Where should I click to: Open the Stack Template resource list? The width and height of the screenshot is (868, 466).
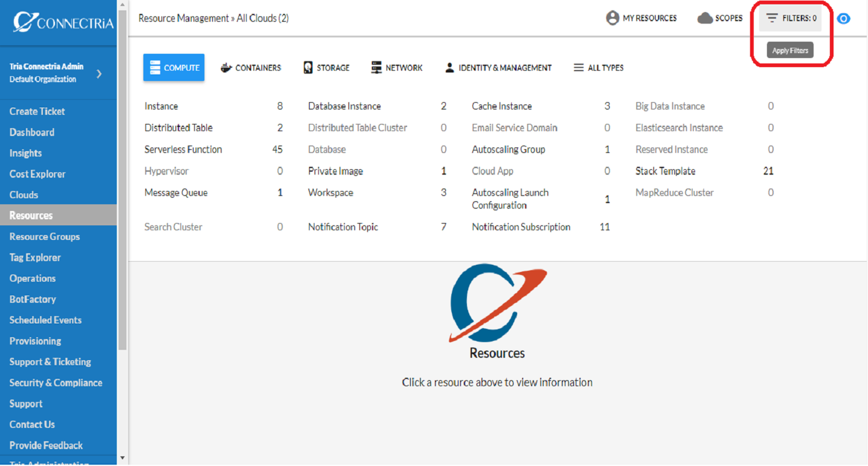tap(665, 171)
